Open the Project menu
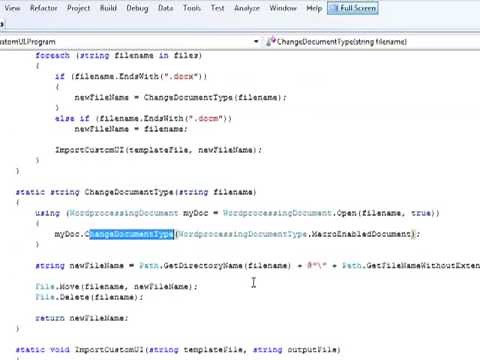Image resolution: width=480 pixels, height=360 pixels. pyautogui.click(x=79, y=8)
